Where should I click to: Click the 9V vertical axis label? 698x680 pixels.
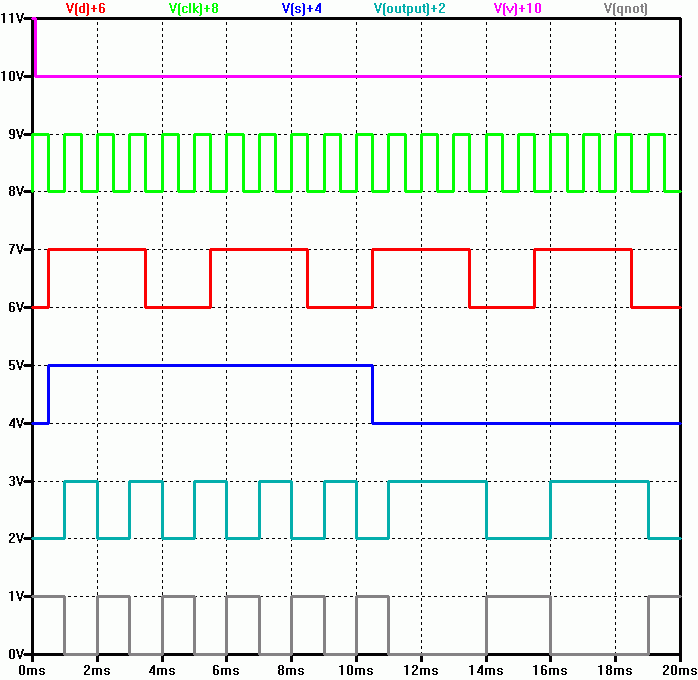pos(16,134)
